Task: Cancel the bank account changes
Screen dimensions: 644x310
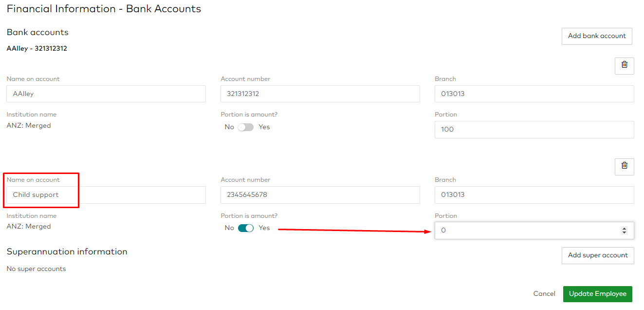Action: (544, 294)
